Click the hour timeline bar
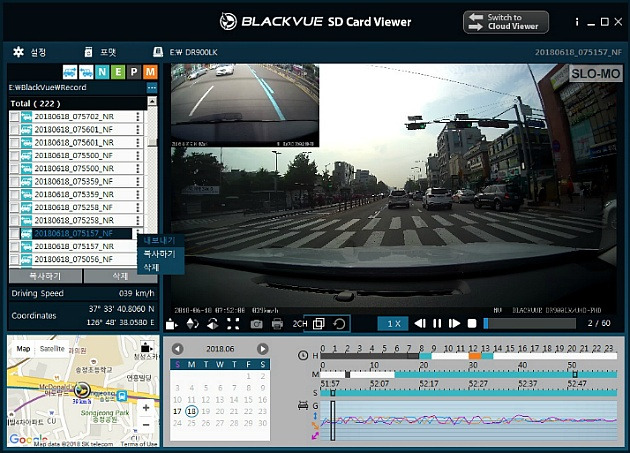Screen dimensions: 630x453 point(468,356)
